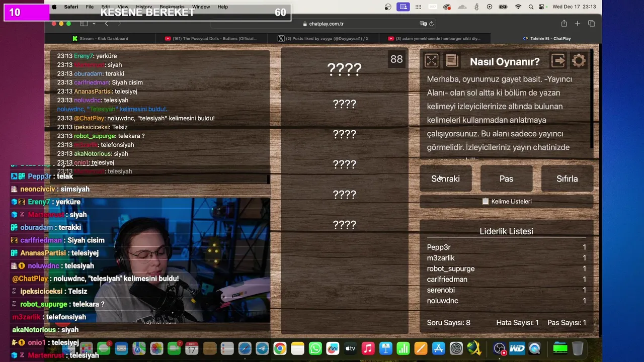Open the game settings gear icon

coord(579,61)
